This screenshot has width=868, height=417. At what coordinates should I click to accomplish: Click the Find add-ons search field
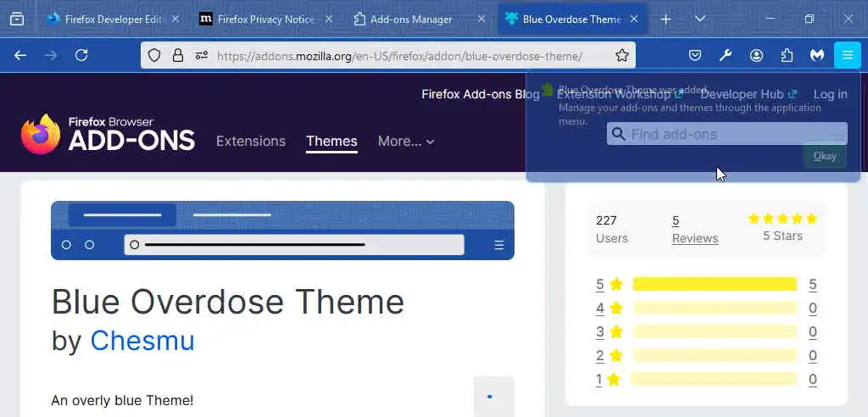click(726, 134)
